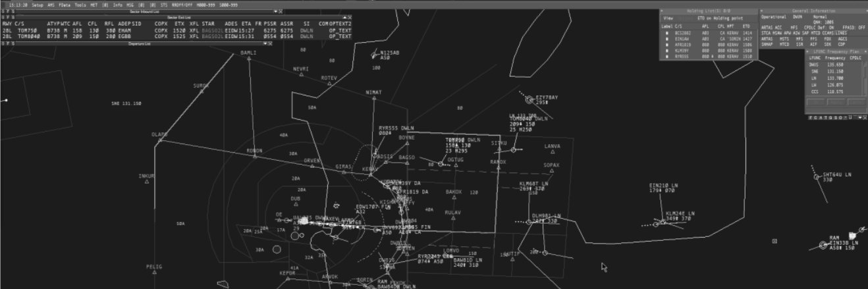Click the LANVA waypoint triangle
The image size is (868, 289).
(552, 153)
